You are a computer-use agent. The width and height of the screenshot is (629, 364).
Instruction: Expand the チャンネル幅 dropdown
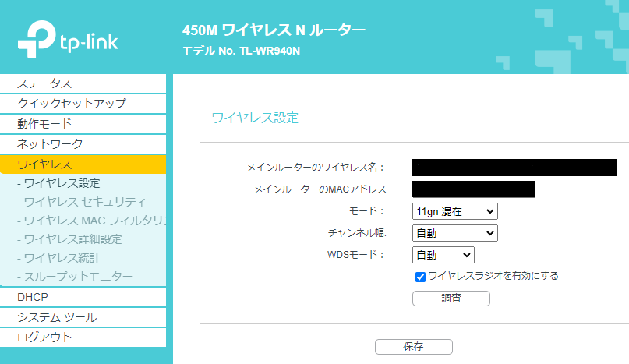click(455, 233)
